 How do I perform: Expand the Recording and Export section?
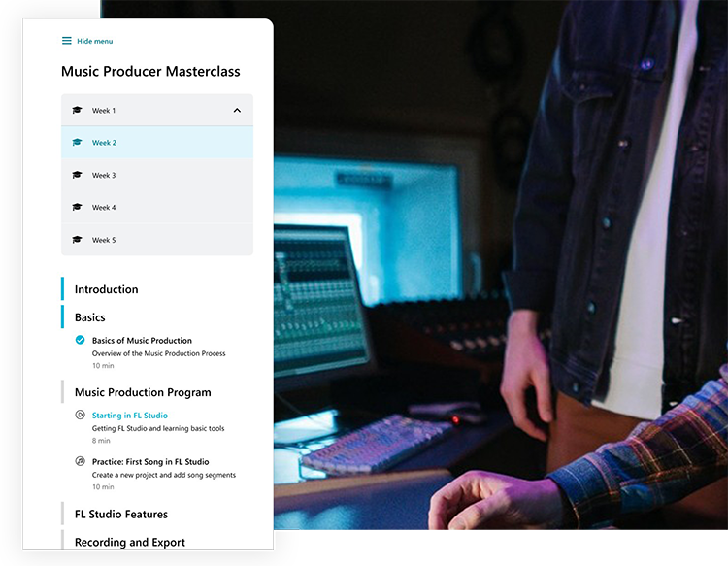coord(130,542)
